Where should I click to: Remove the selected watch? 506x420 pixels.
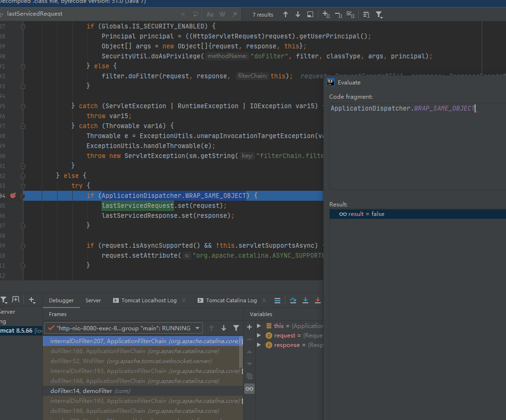point(249,339)
